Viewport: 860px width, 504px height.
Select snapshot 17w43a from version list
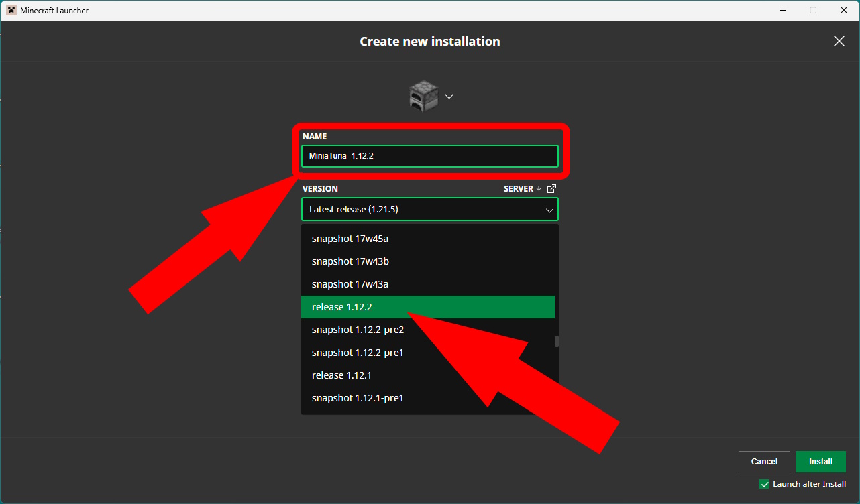click(x=428, y=284)
